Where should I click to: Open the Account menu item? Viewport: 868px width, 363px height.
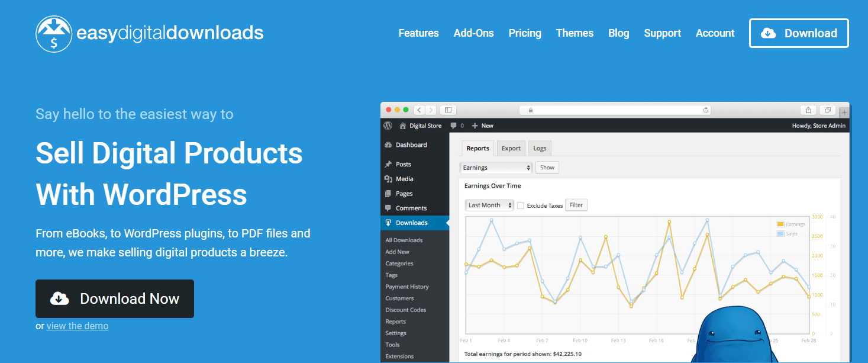[x=715, y=33]
